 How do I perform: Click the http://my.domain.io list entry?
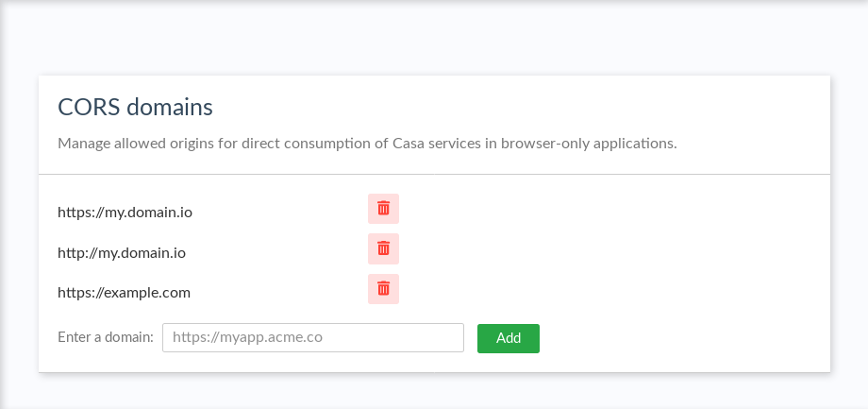pyautogui.click(x=121, y=252)
